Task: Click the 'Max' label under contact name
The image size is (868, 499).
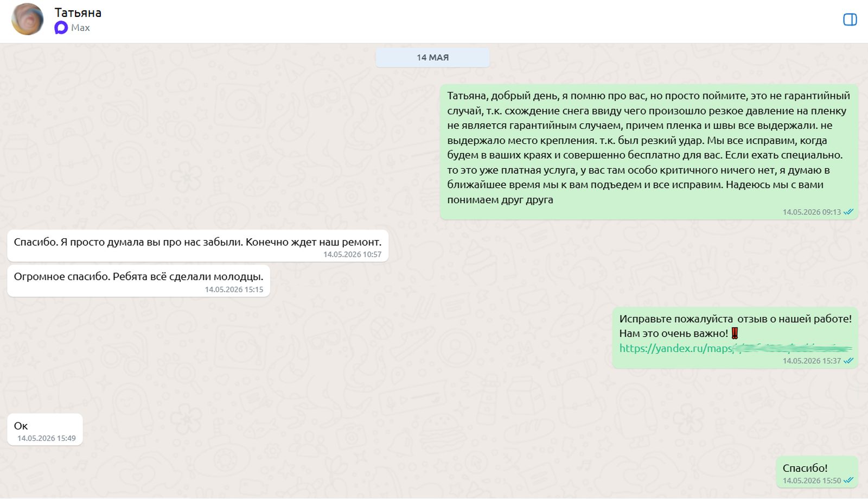Action: (x=80, y=28)
